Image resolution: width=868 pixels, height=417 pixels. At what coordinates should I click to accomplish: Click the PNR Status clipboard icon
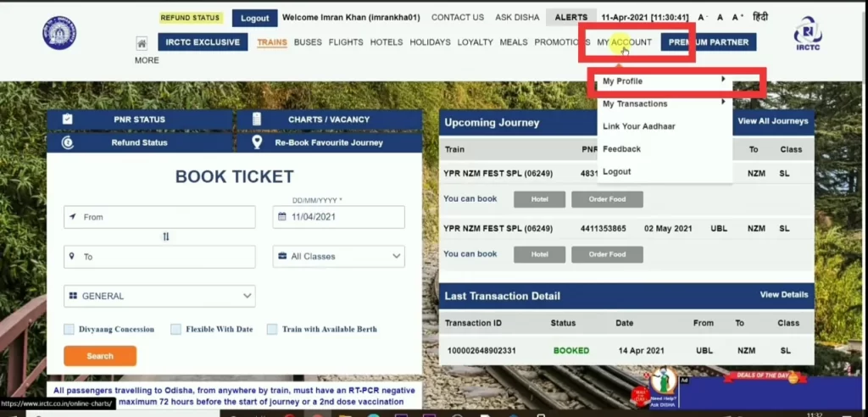(x=68, y=119)
